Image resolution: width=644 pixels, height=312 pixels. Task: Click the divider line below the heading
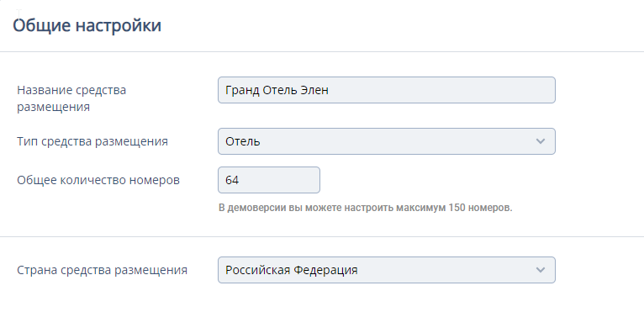click(322, 52)
